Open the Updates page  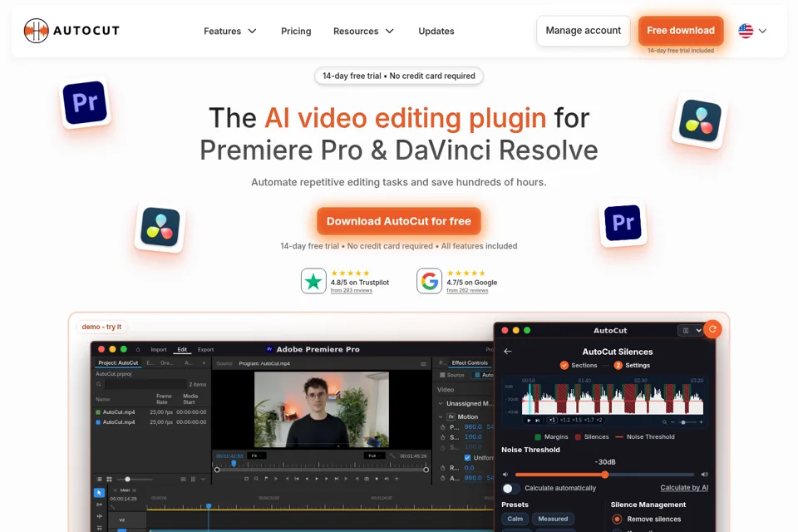coord(436,31)
